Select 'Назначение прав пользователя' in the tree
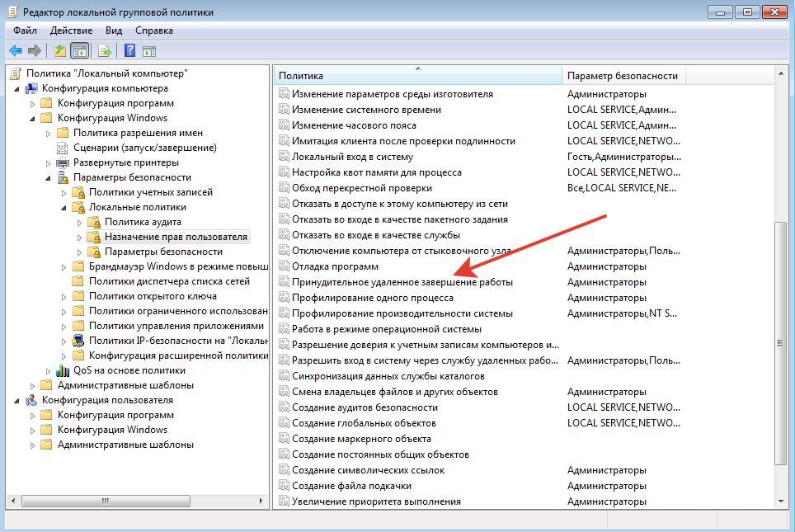Image resolution: width=795 pixels, height=532 pixels. 176,237
